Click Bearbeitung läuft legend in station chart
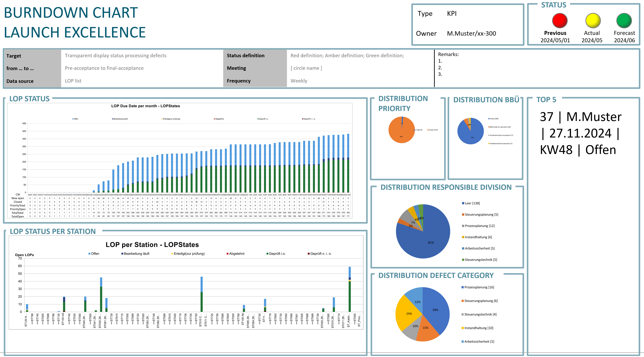The image size is (644, 357). click(135, 254)
